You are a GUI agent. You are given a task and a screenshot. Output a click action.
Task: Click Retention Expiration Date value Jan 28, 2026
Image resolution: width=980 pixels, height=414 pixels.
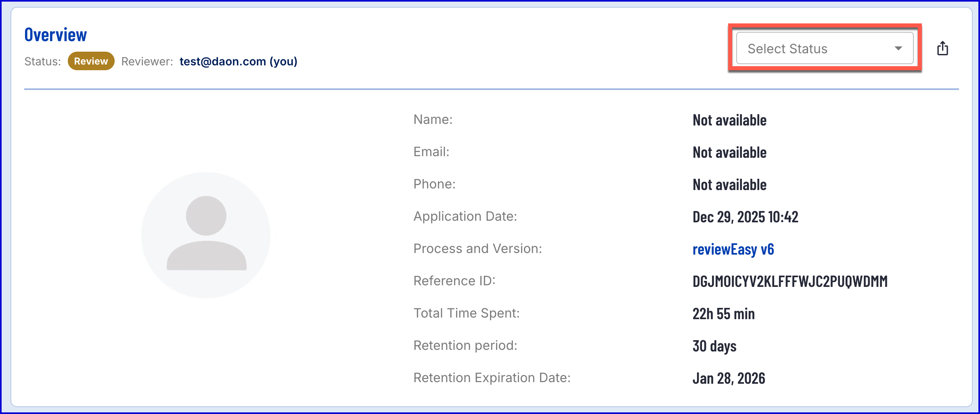(729, 378)
